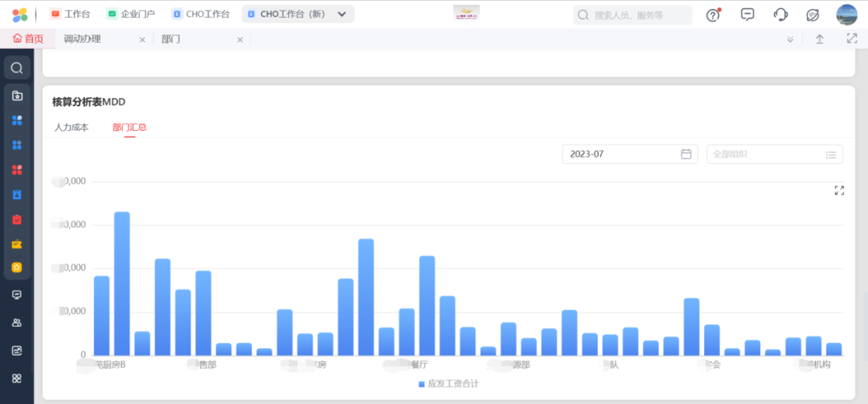The width and height of the screenshot is (868, 404).
Task: Open the messages chat bubble icon
Action: [747, 14]
